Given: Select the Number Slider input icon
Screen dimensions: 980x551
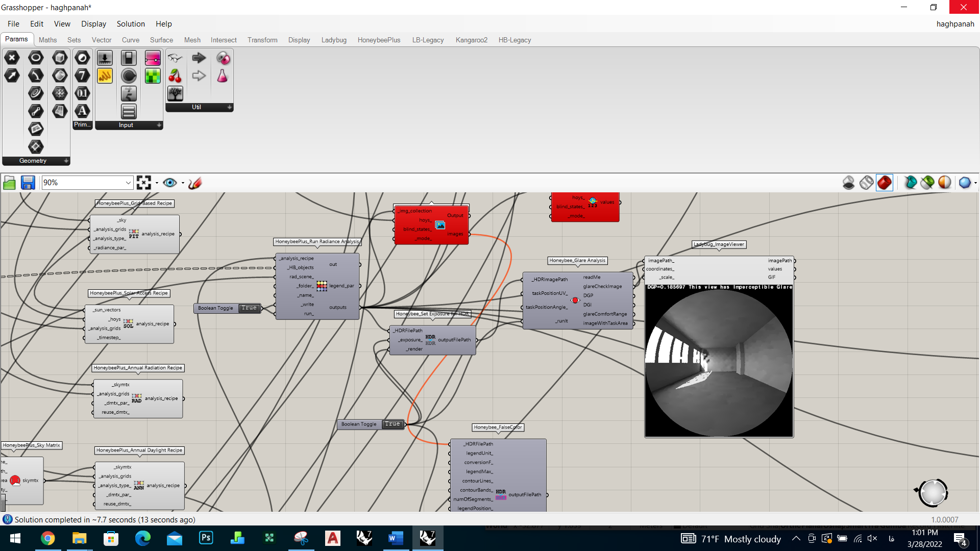Looking at the screenshot, I should pyautogui.click(x=105, y=58).
